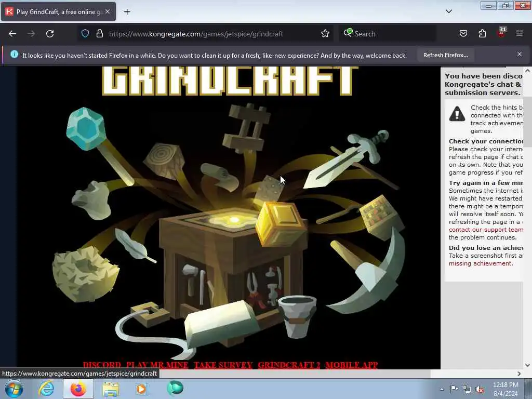Viewport: 532px width, 399px height.
Task: Open a new tab with the plus button
Action: [x=127, y=12]
